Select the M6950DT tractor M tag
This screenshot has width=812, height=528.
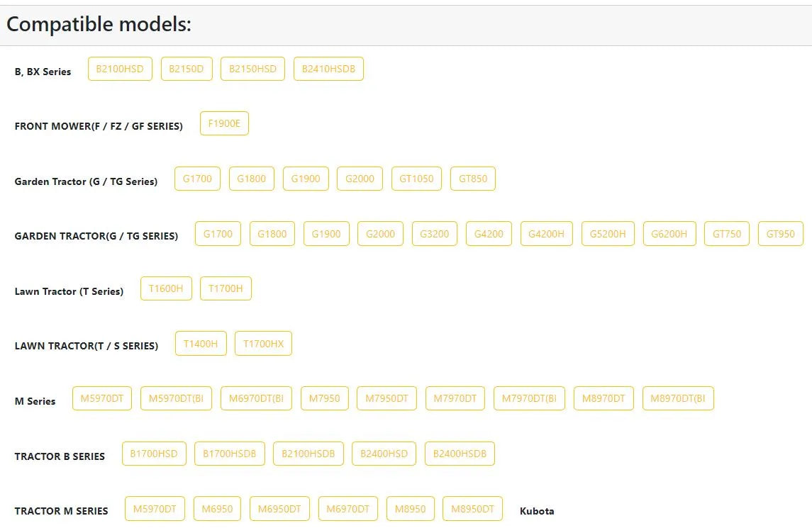click(x=279, y=509)
